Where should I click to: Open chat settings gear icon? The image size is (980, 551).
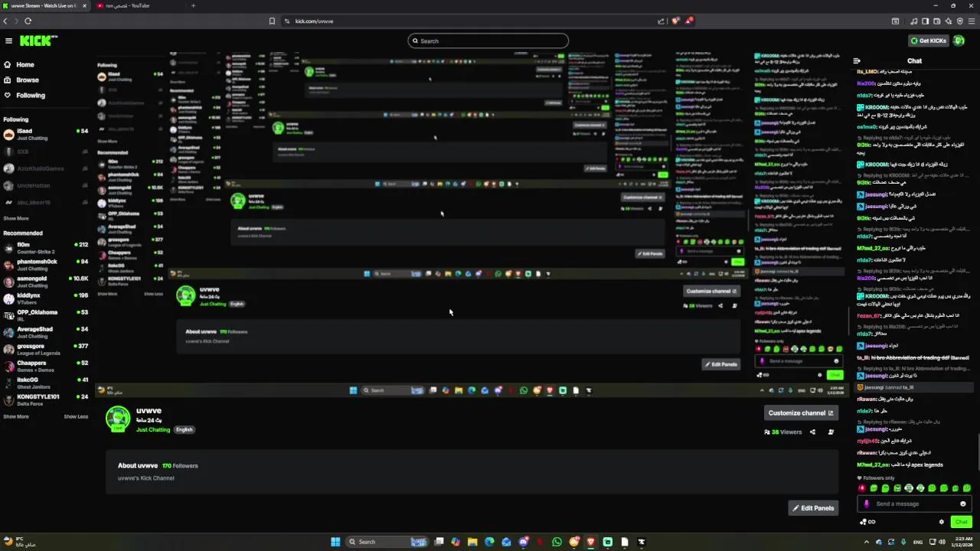point(942,522)
